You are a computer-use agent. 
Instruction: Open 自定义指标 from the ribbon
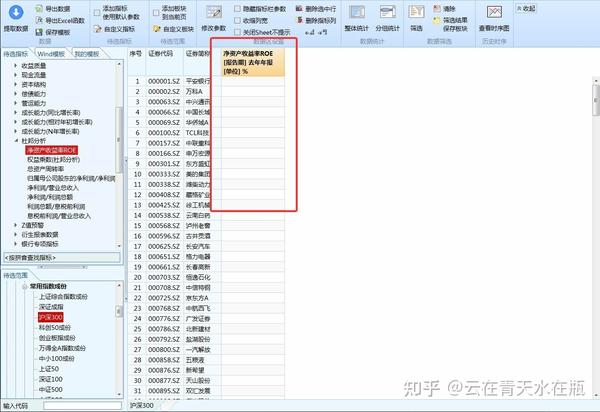point(114,29)
